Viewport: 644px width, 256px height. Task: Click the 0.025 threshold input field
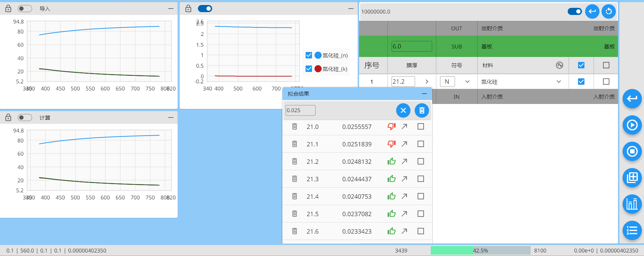click(x=300, y=110)
